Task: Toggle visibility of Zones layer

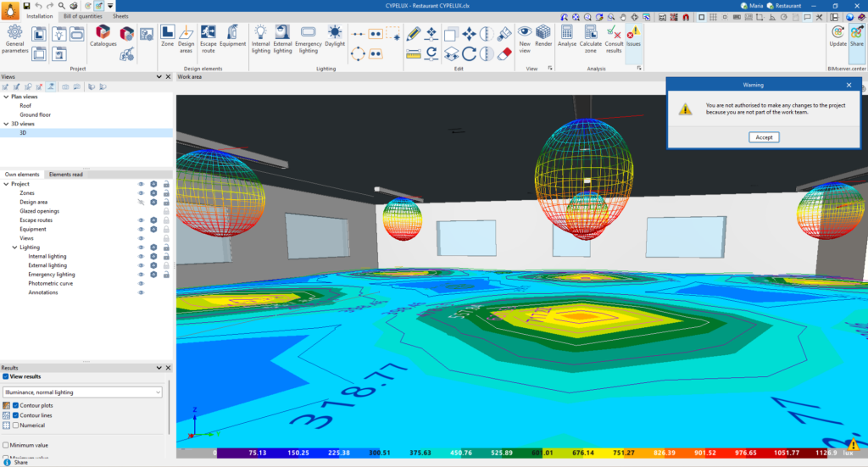Action: [142, 193]
